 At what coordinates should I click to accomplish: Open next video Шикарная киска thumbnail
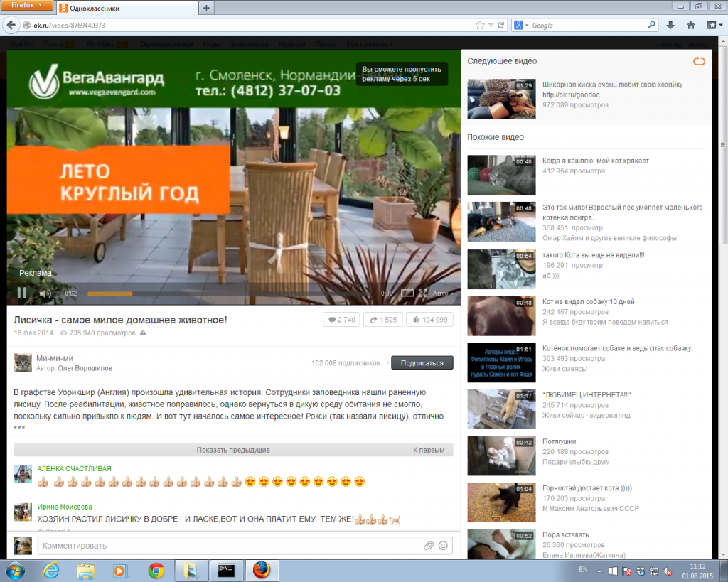pos(501,99)
